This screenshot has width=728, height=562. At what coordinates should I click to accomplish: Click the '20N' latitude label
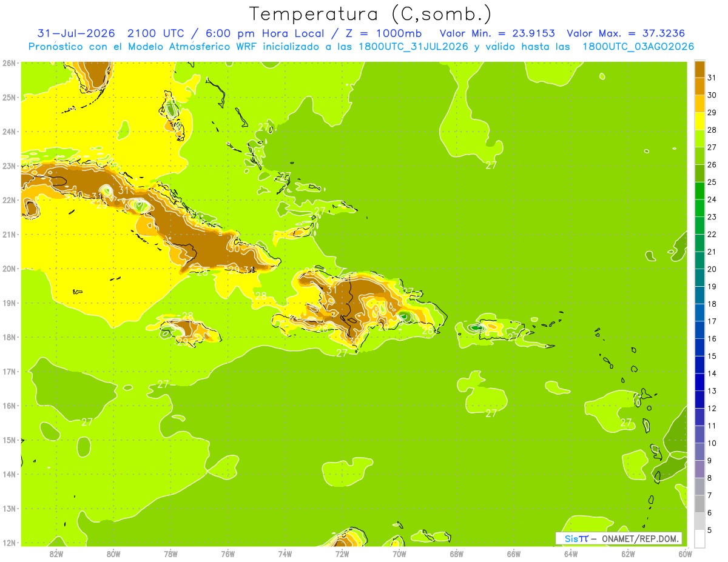tap(9, 269)
